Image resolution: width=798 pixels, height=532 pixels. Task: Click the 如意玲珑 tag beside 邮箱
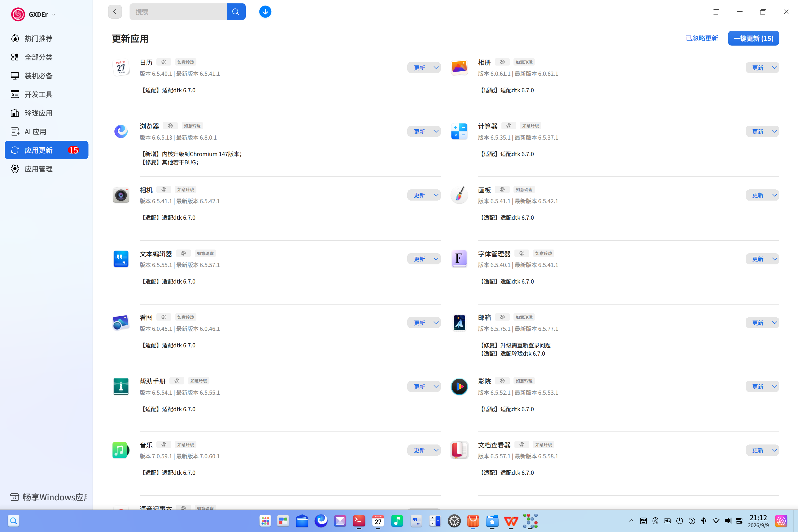[x=524, y=317]
